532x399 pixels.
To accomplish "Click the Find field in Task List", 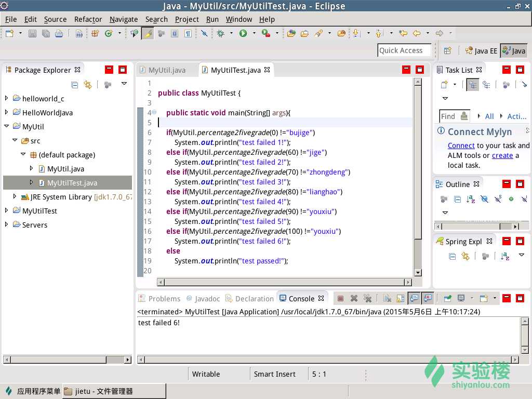I will [x=455, y=116].
